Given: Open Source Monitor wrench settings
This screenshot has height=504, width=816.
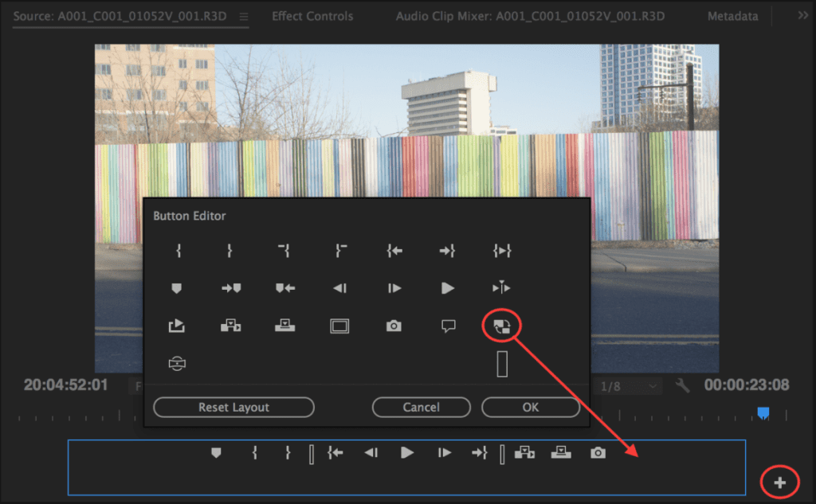Looking at the screenshot, I should (x=682, y=385).
